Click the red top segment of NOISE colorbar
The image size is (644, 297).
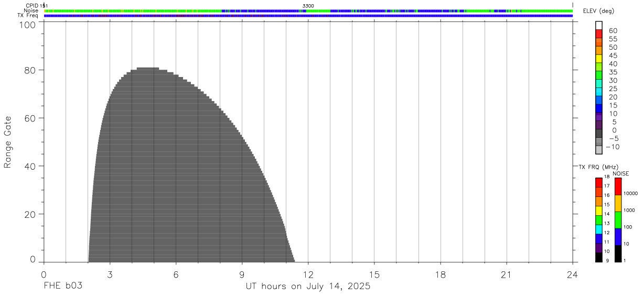(x=618, y=186)
